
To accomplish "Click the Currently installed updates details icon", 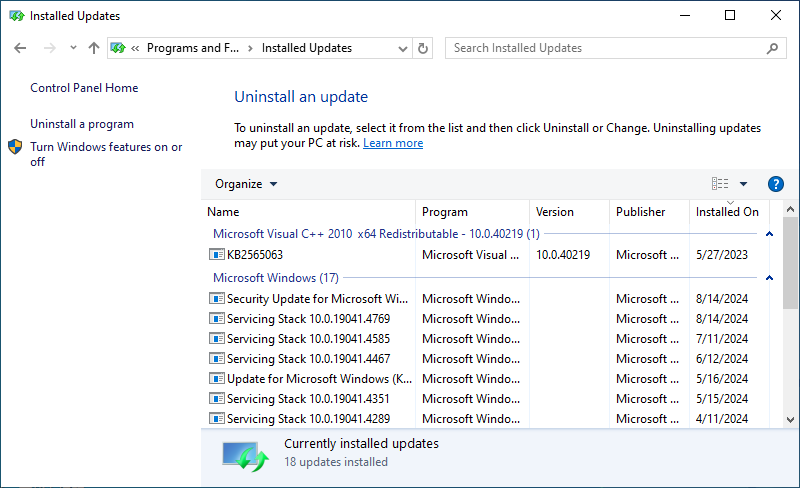I will 245,455.
